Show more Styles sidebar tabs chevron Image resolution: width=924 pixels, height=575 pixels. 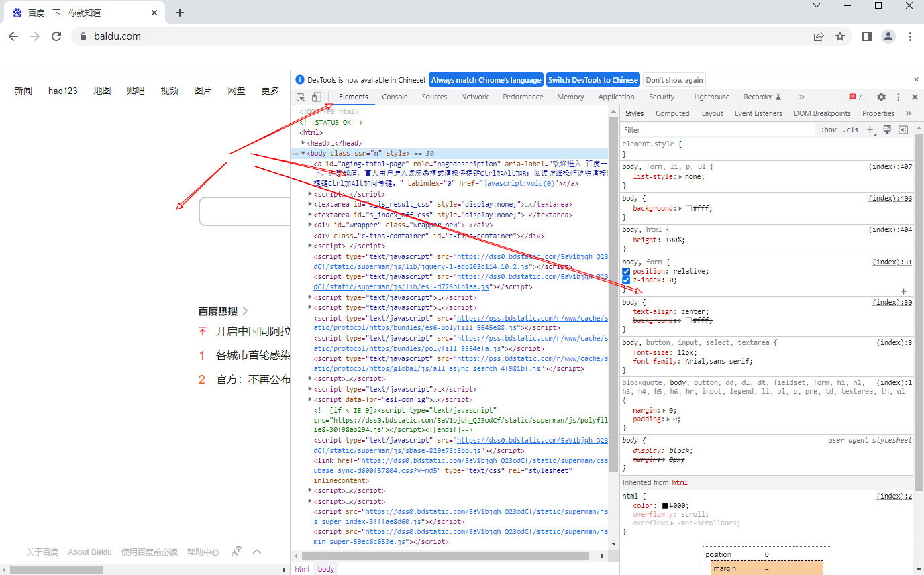point(909,114)
